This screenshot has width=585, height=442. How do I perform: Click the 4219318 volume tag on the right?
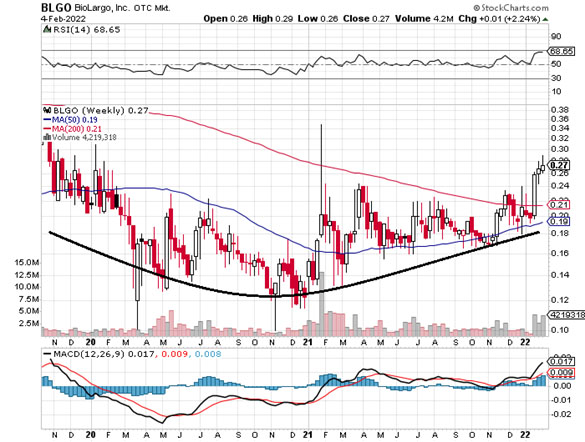pos(566,315)
